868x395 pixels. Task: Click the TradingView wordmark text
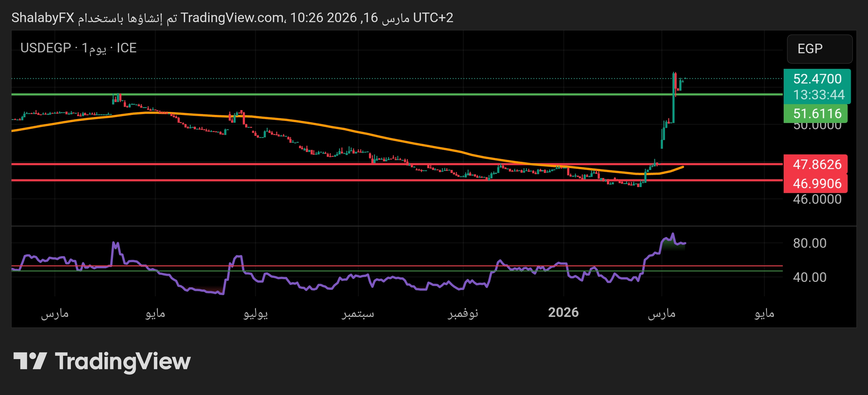coord(123,361)
